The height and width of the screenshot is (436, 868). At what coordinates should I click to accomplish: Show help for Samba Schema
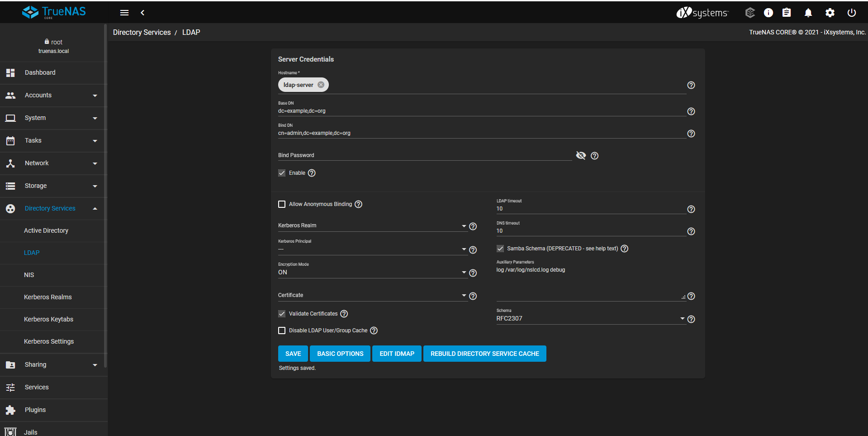(x=625, y=249)
